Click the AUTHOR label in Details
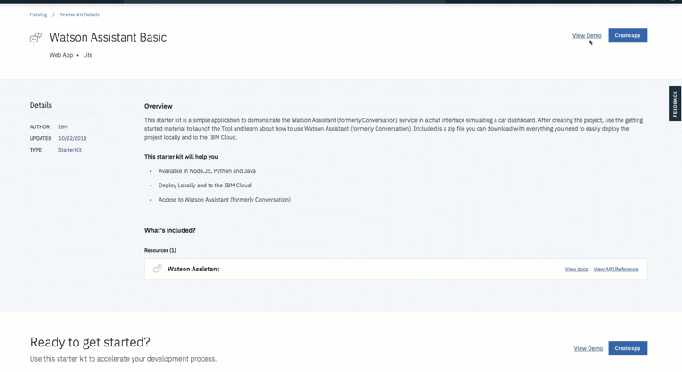The height and width of the screenshot is (372, 682). coord(40,127)
